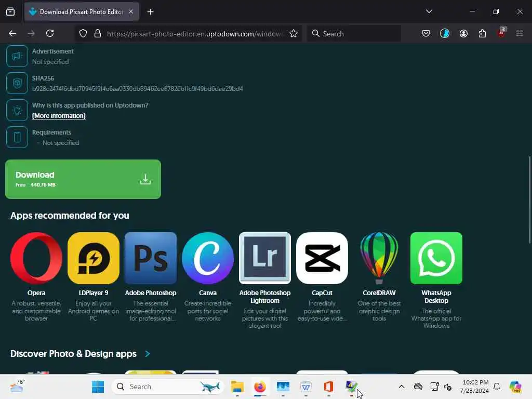Click the 10:02 PM clock and date
Image resolution: width=532 pixels, height=399 pixels.
pyautogui.click(x=474, y=387)
